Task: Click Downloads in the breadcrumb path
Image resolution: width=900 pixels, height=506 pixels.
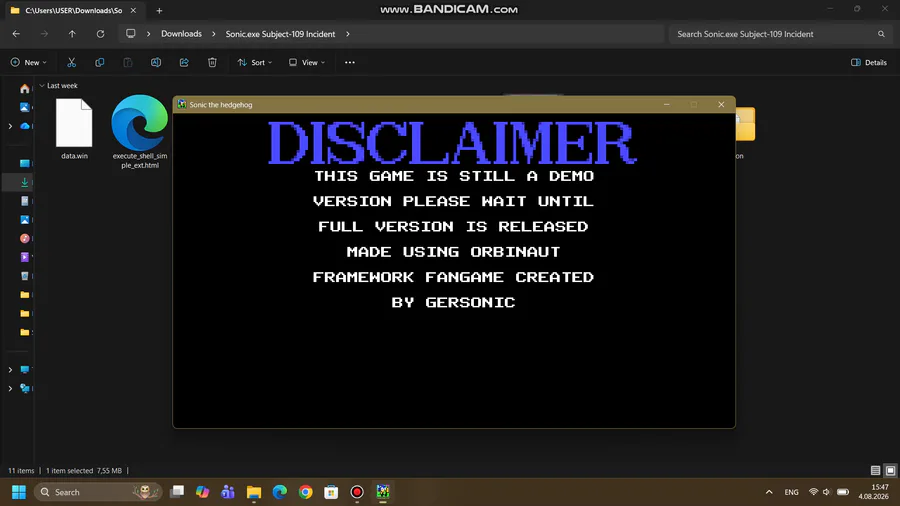Action: click(x=181, y=34)
